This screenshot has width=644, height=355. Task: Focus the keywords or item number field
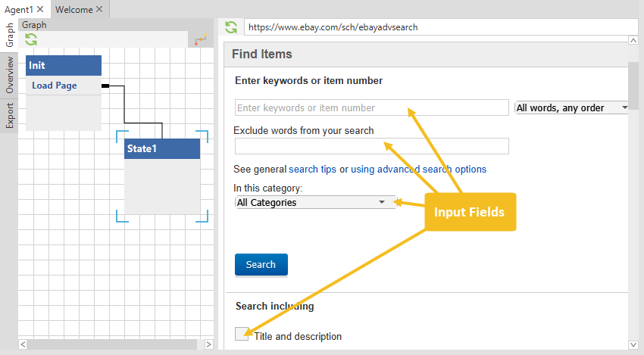pos(372,107)
